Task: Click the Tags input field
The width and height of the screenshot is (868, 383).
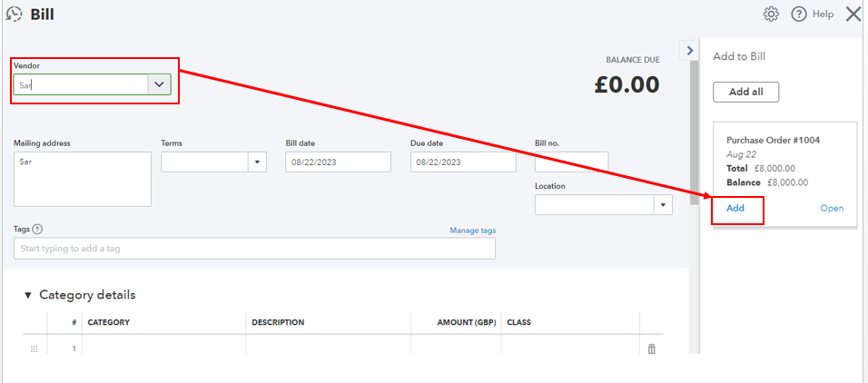Action: (254, 249)
